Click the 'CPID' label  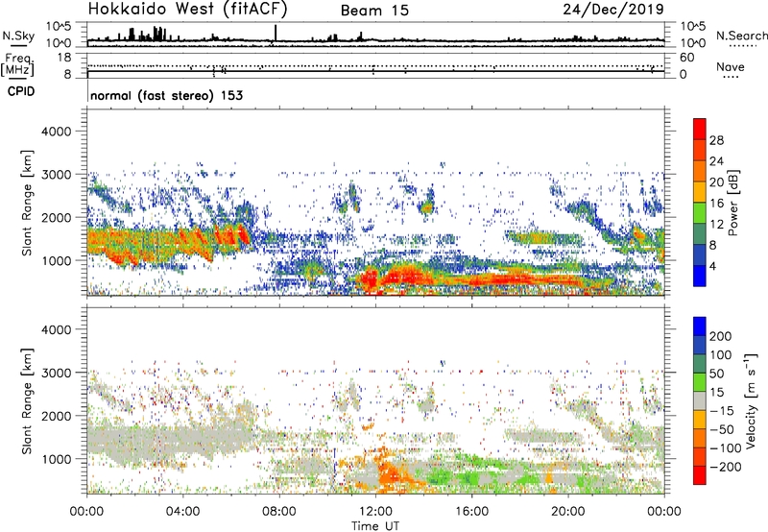21,91
